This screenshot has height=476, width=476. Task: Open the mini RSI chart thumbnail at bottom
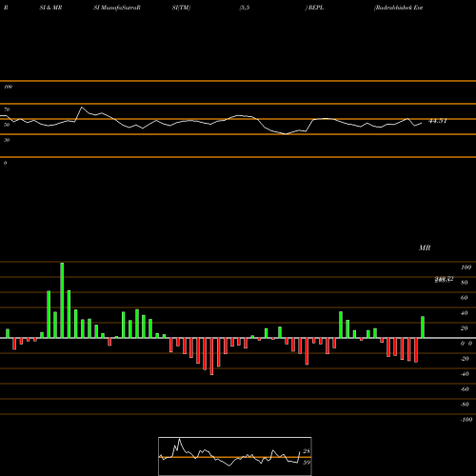click(235, 456)
